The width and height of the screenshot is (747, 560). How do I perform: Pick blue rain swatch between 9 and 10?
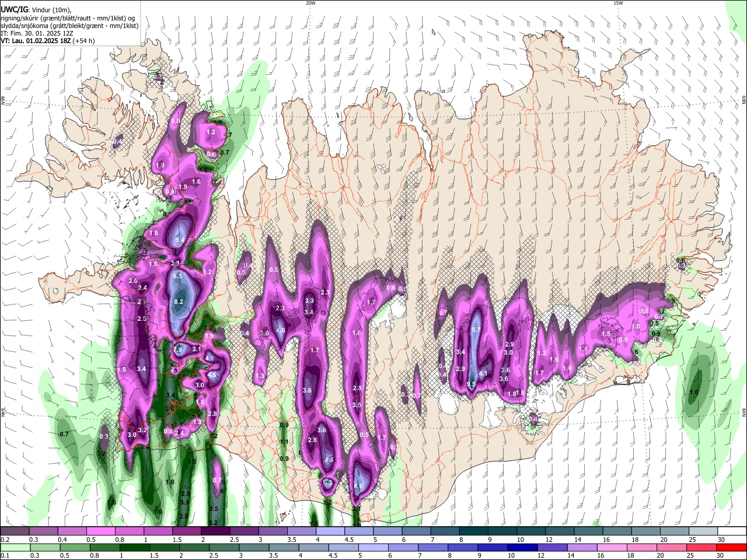point(493,547)
